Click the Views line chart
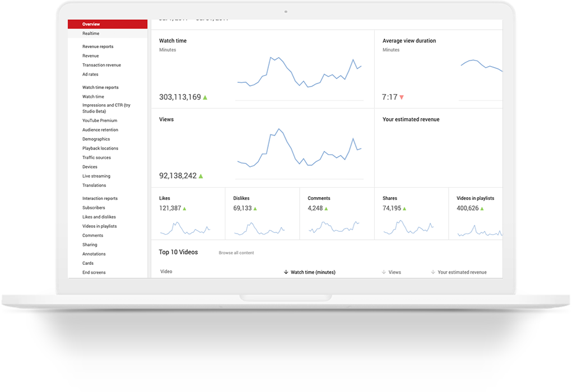 (300, 148)
